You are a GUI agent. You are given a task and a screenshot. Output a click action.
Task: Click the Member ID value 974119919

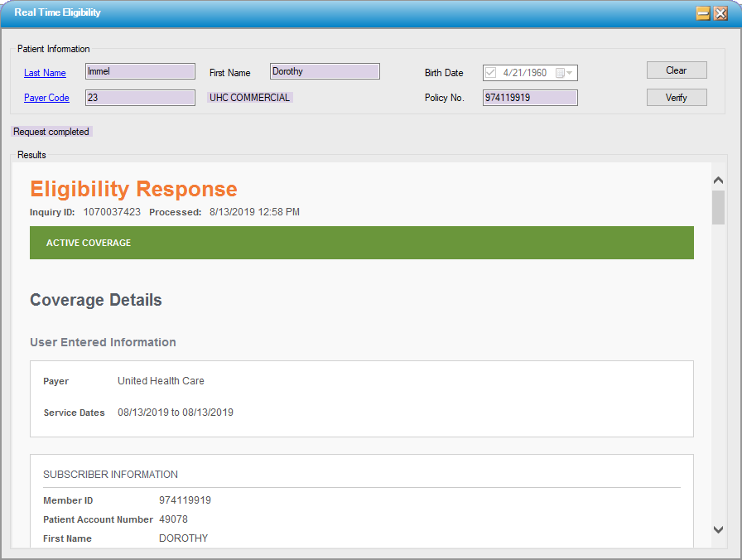[x=185, y=500]
